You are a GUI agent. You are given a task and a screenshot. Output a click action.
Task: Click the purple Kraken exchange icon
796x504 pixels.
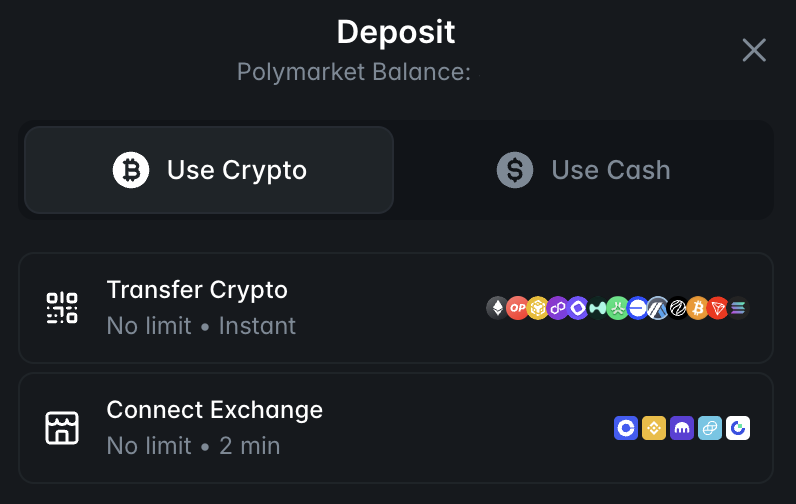[682, 428]
